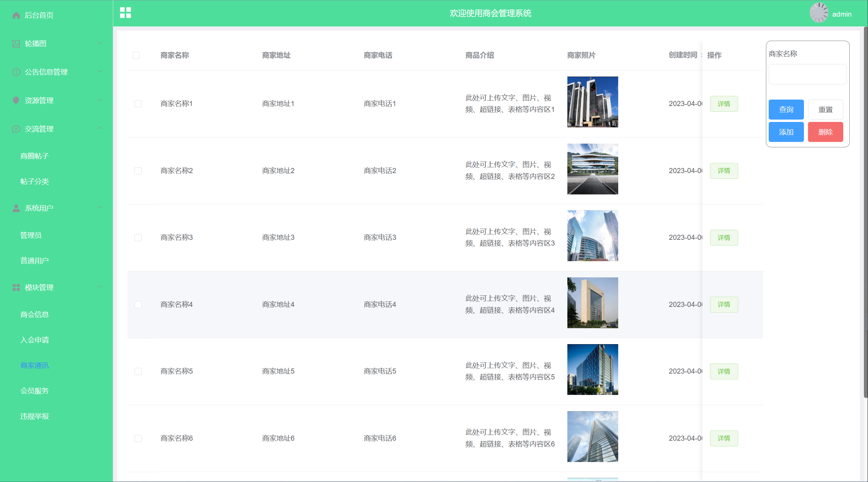868x482 pixels.
Task: Collapse the 模块管理 menu section
Action: tap(100, 287)
